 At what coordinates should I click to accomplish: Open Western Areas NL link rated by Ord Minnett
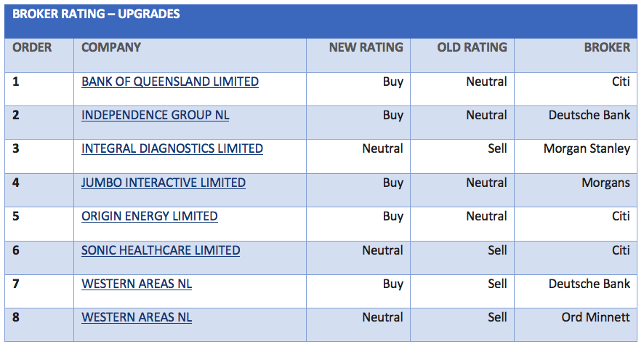(x=136, y=317)
